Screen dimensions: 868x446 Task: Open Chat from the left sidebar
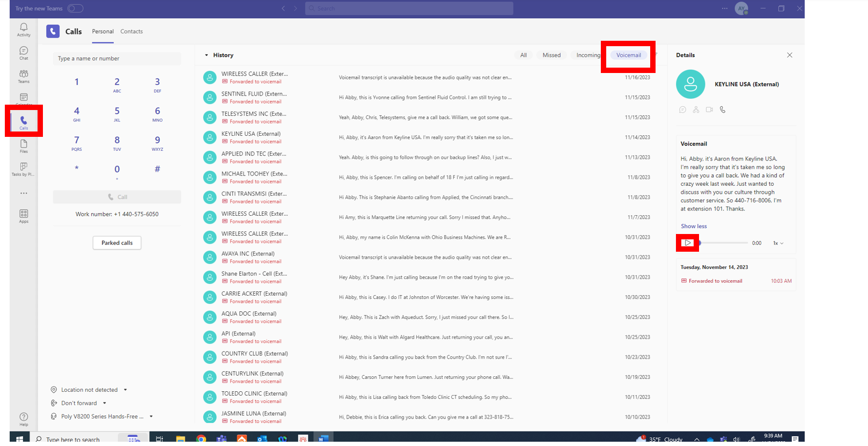click(24, 53)
